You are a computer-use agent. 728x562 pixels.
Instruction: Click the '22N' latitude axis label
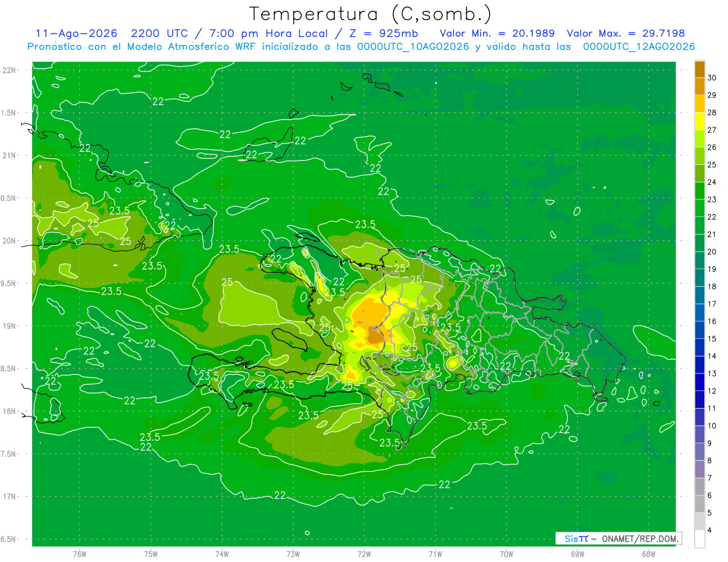coord(9,70)
